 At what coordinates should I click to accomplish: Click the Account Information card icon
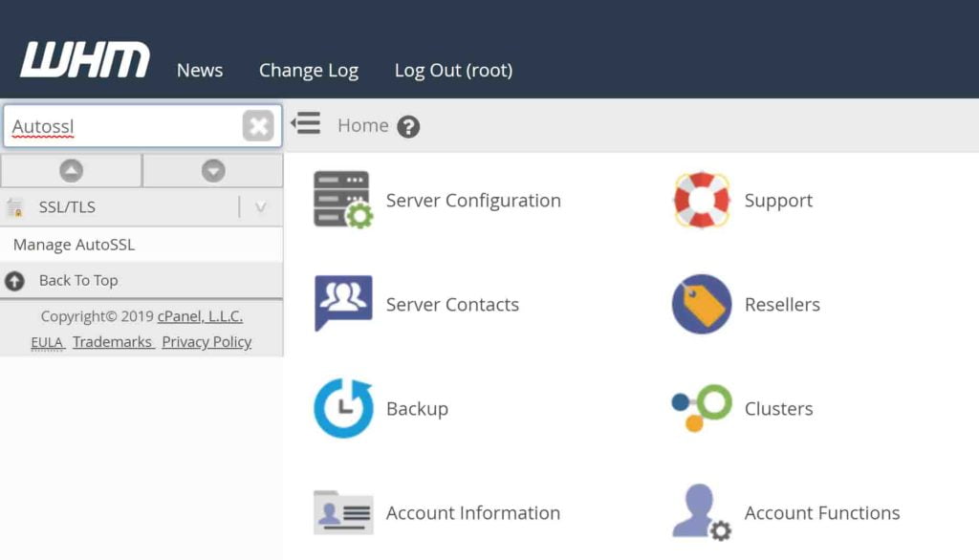pos(343,512)
